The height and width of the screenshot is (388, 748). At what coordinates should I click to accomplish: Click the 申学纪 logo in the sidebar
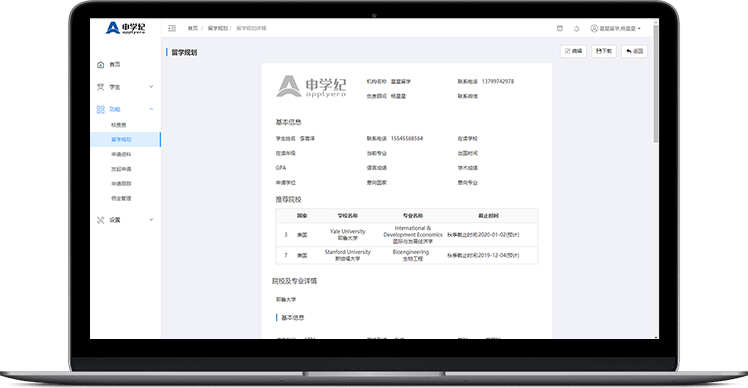125,28
